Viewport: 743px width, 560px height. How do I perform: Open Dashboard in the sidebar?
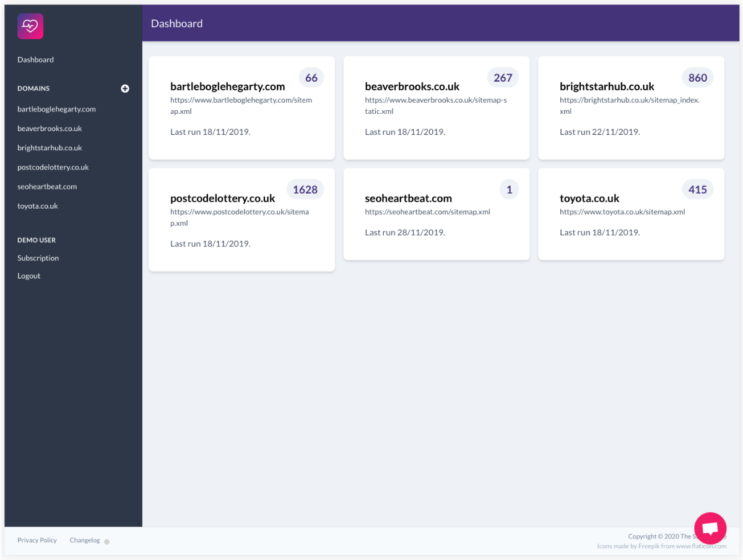(35, 60)
